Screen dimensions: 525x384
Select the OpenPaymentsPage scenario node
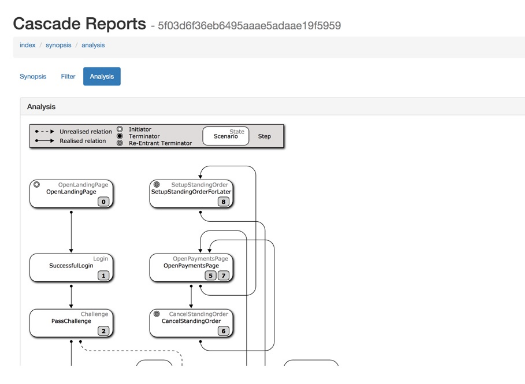[191, 267]
